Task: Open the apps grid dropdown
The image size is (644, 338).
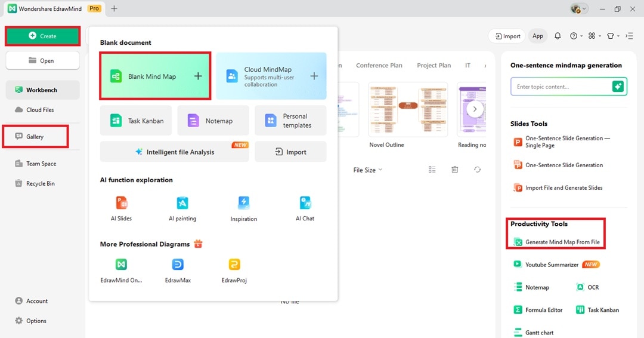Action: pos(594,36)
